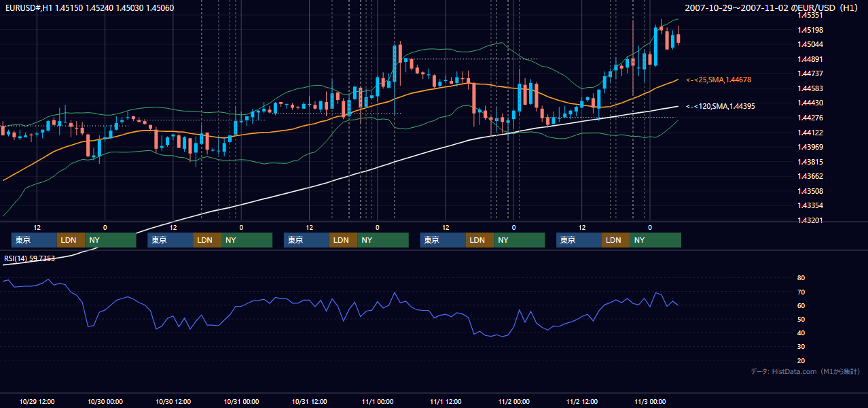Select the 25 SMA label reading 1.44678
868x408 pixels.
pos(719,80)
